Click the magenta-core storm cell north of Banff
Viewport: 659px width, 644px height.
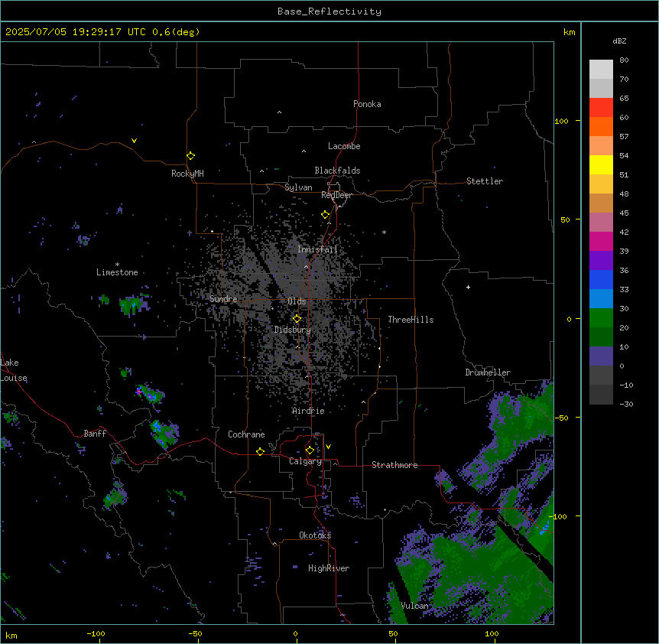150,395
